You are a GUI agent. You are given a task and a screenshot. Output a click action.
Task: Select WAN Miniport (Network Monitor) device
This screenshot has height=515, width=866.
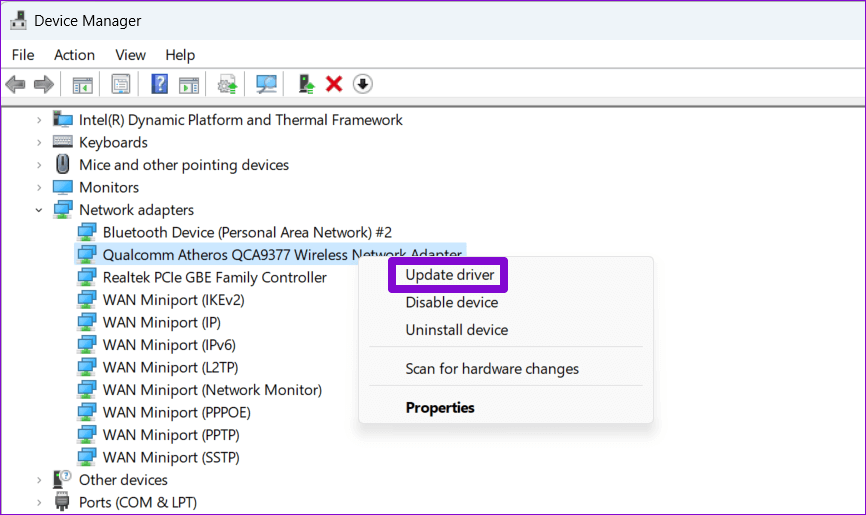pos(212,390)
